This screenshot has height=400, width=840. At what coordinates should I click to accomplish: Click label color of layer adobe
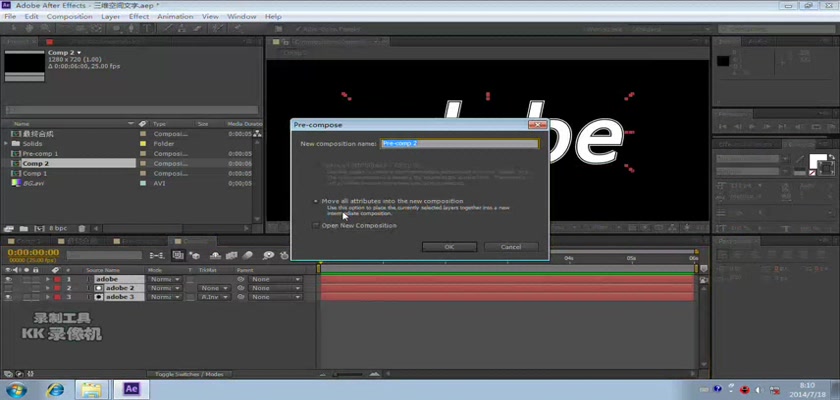click(57, 280)
